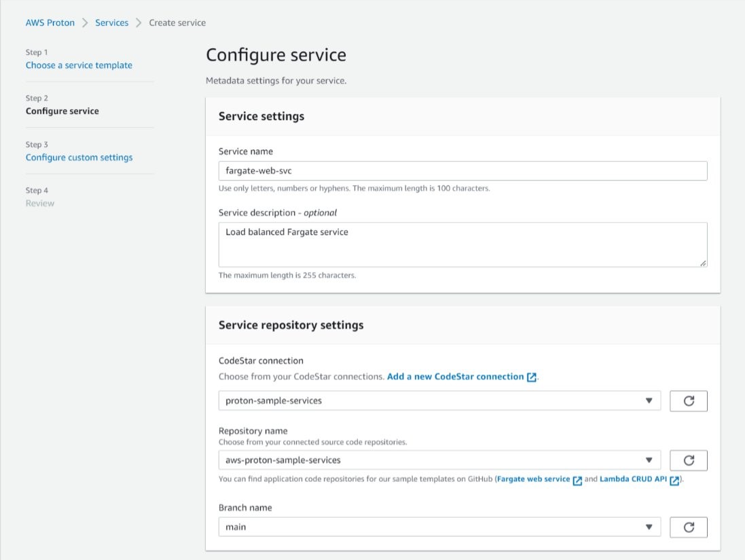This screenshot has height=560, width=745.
Task: Click the Service repository settings heading
Action: 291,325
